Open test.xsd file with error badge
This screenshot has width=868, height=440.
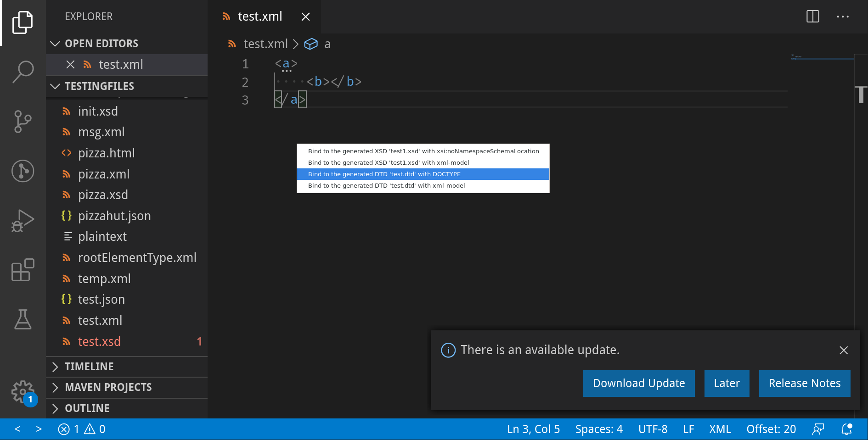(x=127, y=342)
